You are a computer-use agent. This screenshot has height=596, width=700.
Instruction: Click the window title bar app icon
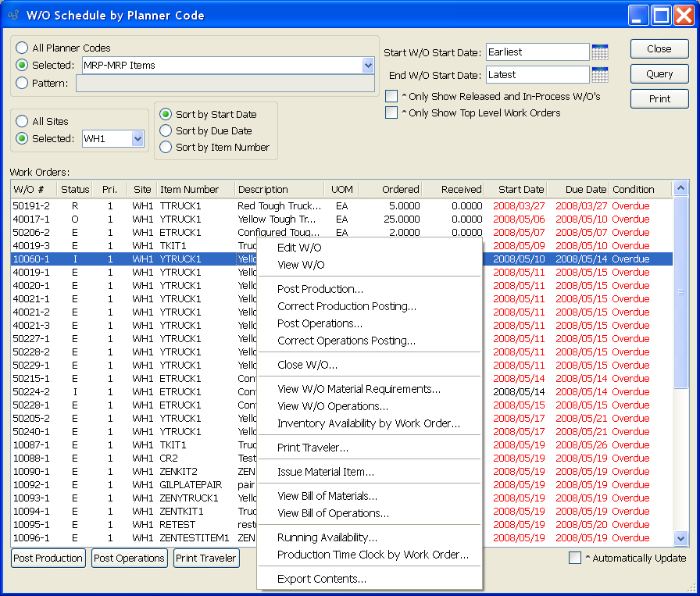pyautogui.click(x=13, y=15)
